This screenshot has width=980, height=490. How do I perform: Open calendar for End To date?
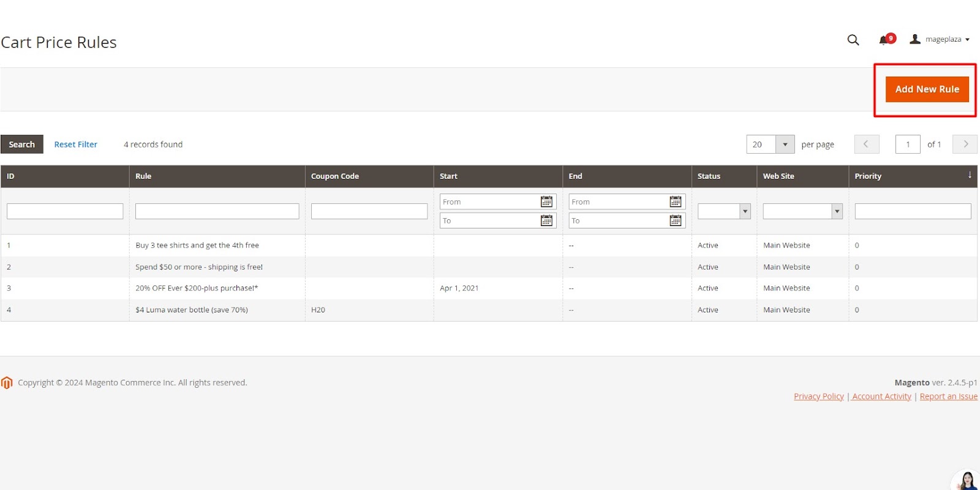[675, 221]
